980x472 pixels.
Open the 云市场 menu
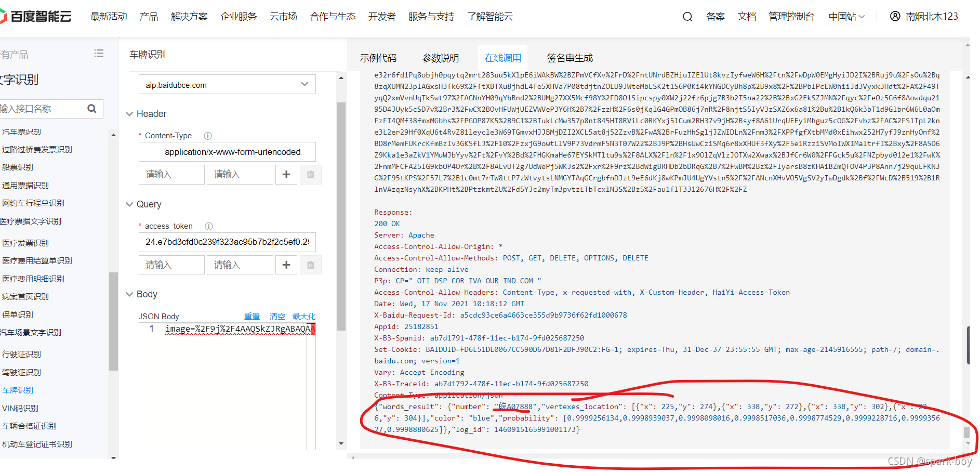click(x=283, y=17)
